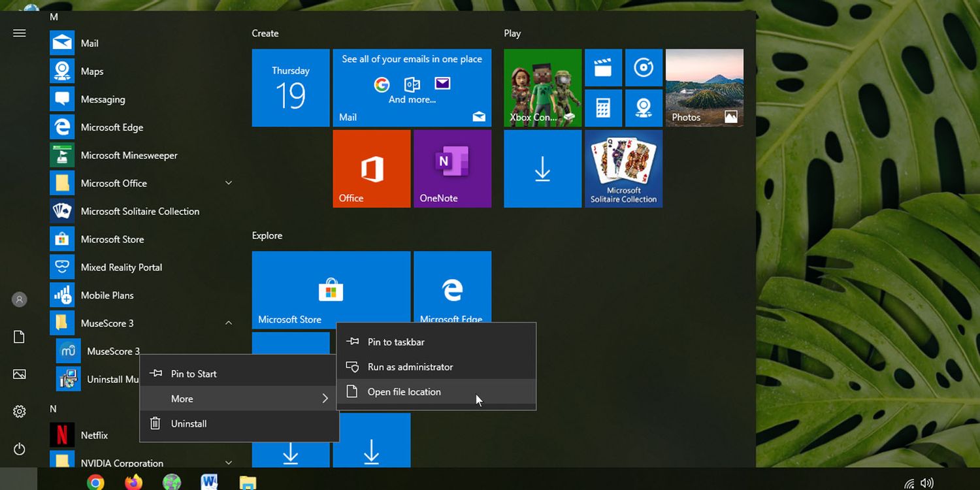Open the OneNote tile
The height and width of the screenshot is (490, 980).
pyautogui.click(x=452, y=169)
